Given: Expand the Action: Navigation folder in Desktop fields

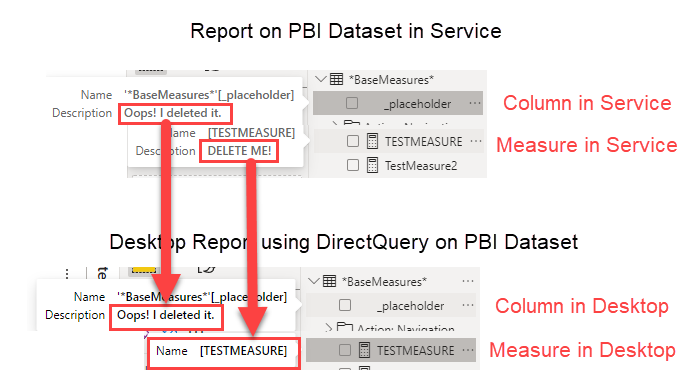Looking at the screenshot, I should click(328, 328).
